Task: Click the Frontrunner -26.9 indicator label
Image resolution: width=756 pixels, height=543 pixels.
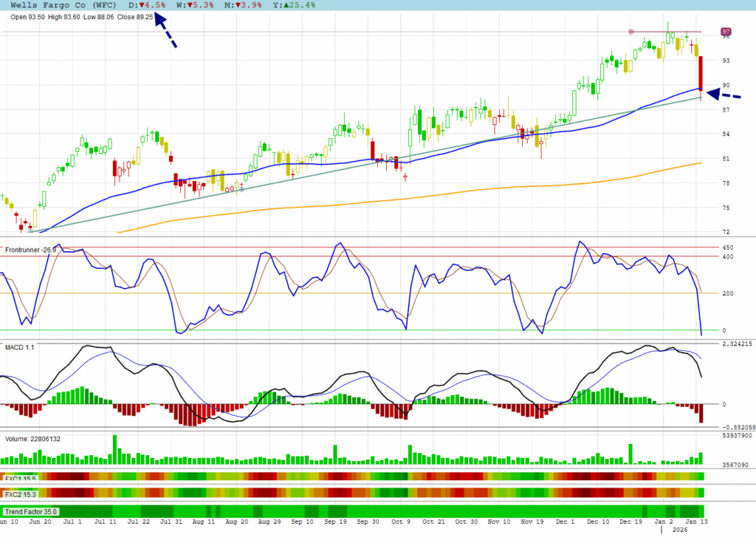Action: point(31,250)
